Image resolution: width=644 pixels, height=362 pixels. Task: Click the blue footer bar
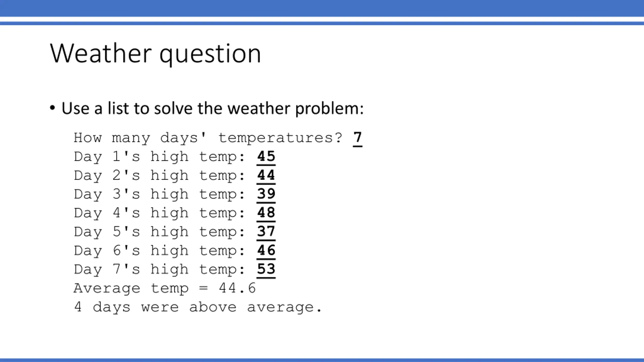coord(322,360)
